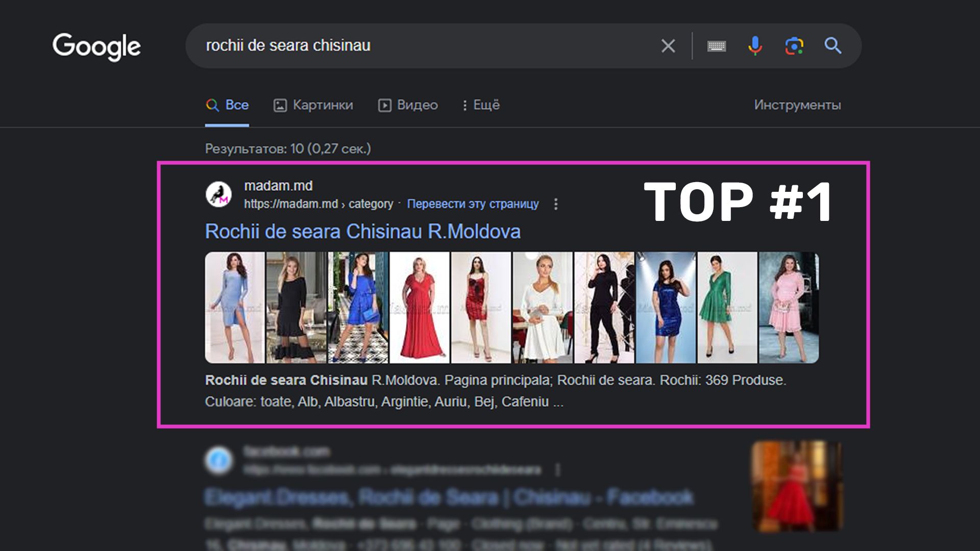Open the green dress thumbnail
The width and height of the screenshot is (980, 551).
click(x=727, y=308)
